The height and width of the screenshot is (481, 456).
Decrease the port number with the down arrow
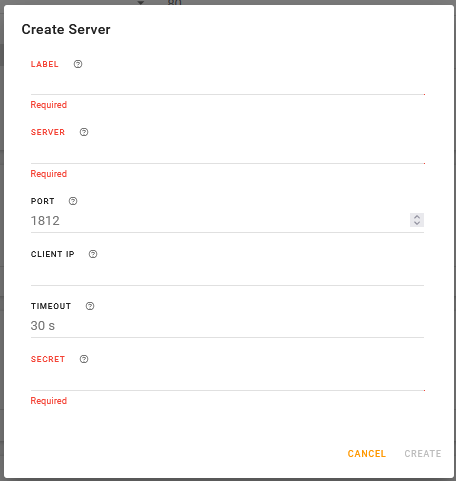click(x=417, y=223)
